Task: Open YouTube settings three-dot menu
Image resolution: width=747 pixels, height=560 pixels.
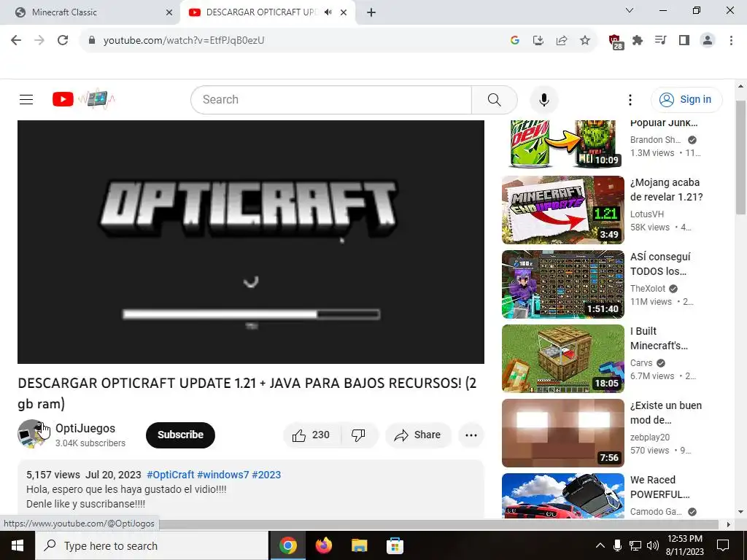Action: [630, 99]
